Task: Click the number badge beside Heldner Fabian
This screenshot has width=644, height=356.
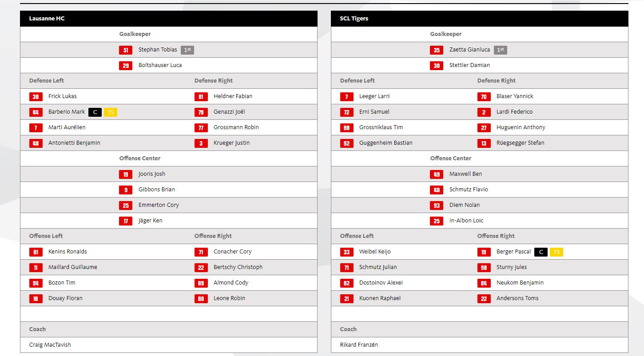Action: [x=201, y=97]
